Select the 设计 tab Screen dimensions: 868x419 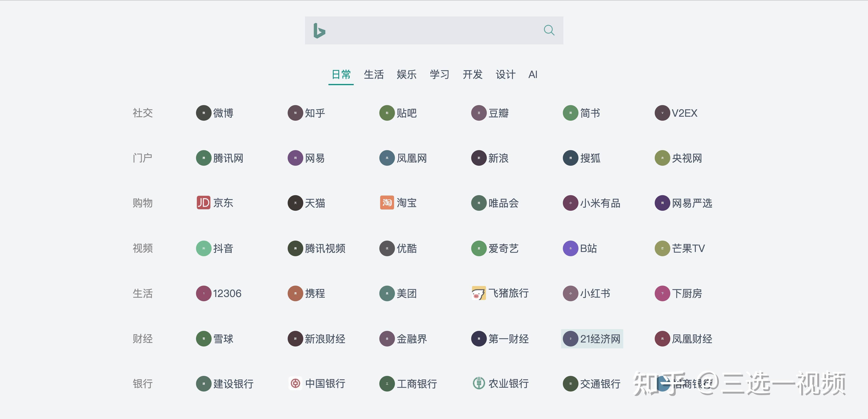pyautogui.click(x=505, y=74)
